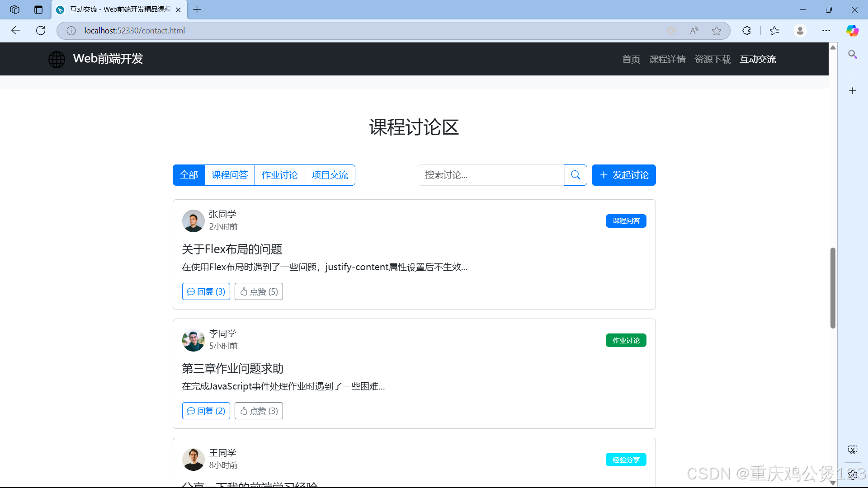Click 张同学's avatar picture

coord(193,221)
